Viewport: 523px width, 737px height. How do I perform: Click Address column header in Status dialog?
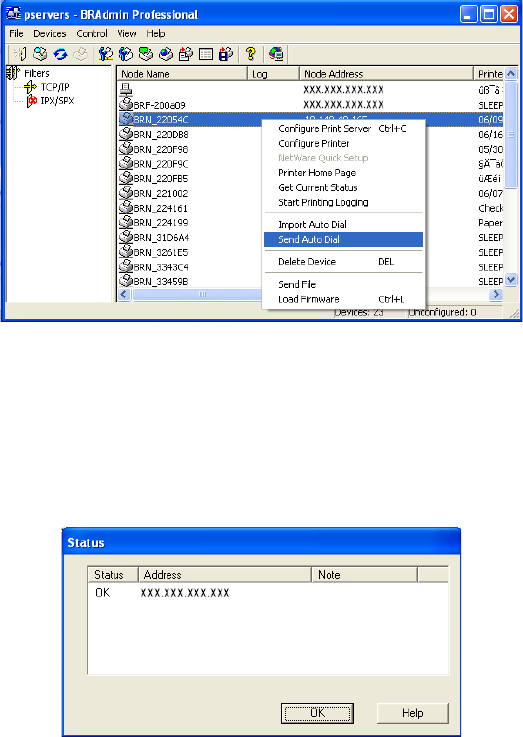pyautogui.click(x=225, y=575)
